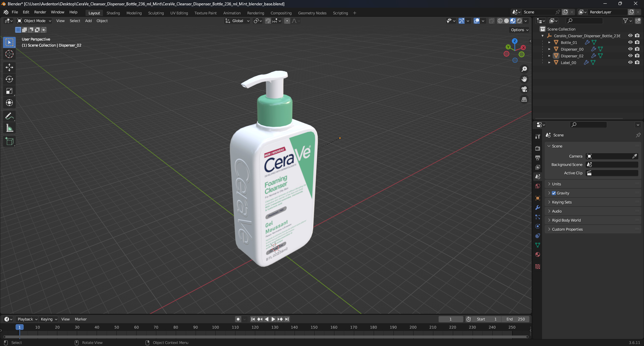Switch to the UV Editing workspace tab
Screen dimensions: 644x346
coord(179,13)
